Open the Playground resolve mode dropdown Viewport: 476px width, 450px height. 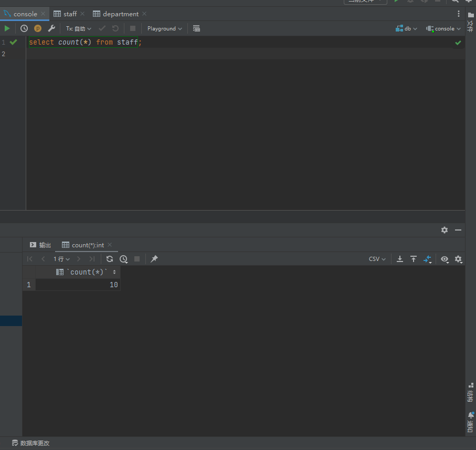[x=165, y=28]
